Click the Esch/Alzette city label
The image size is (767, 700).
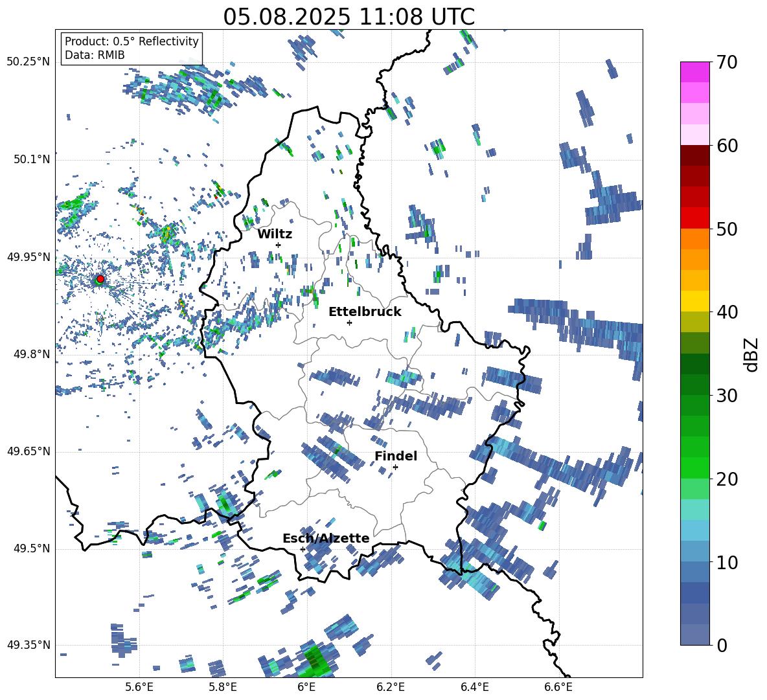point(326,538)
